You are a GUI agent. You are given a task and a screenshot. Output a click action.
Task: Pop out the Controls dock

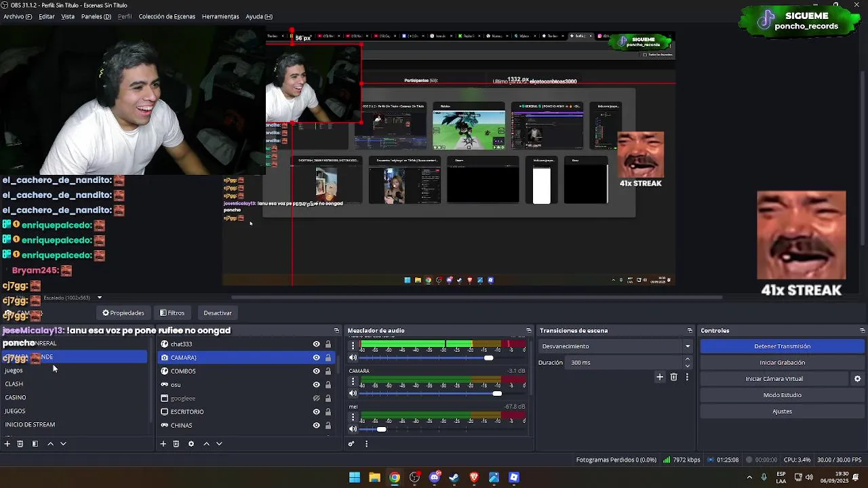point(862,331)
